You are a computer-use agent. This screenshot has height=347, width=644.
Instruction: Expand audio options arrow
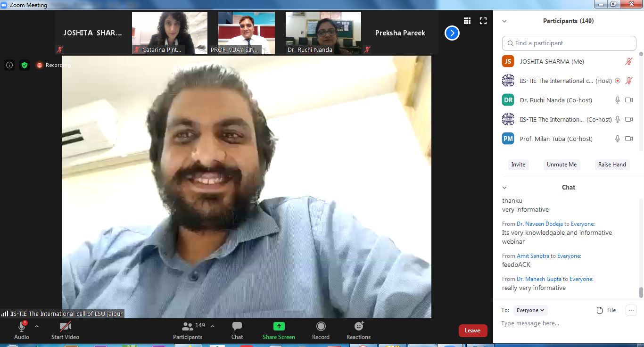[37, 326]
